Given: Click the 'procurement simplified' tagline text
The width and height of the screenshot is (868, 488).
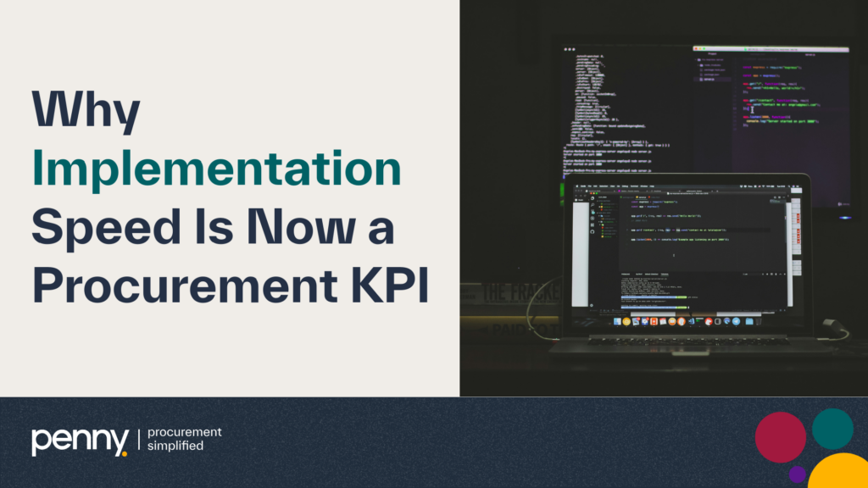Looking at the screenshot, I should (184, 439).
